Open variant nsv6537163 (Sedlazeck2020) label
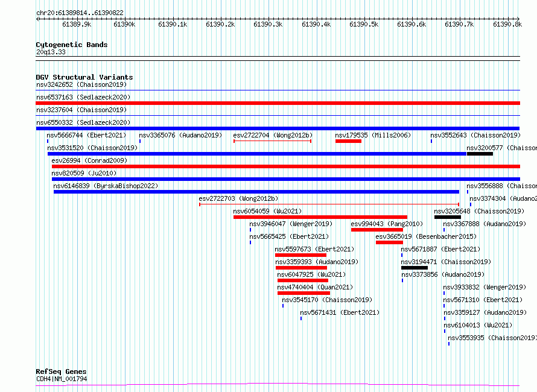 click(x=83, y=97)
